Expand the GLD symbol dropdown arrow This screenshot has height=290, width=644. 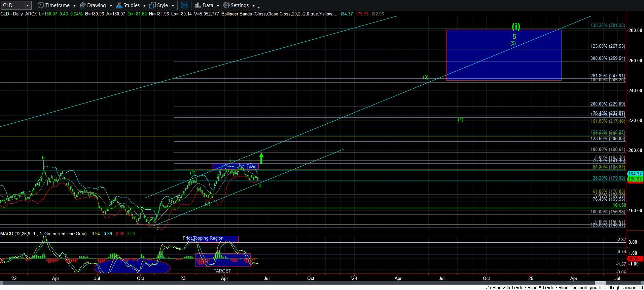(x=28, y=5)
